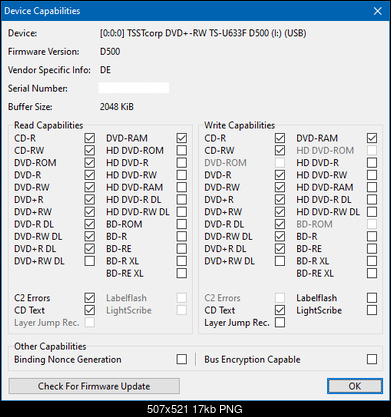Image resolution: width=391 pixels, height=417 pixels.
Task: Toggle Read DVD+RW DL checkbox
Action: 90,261
